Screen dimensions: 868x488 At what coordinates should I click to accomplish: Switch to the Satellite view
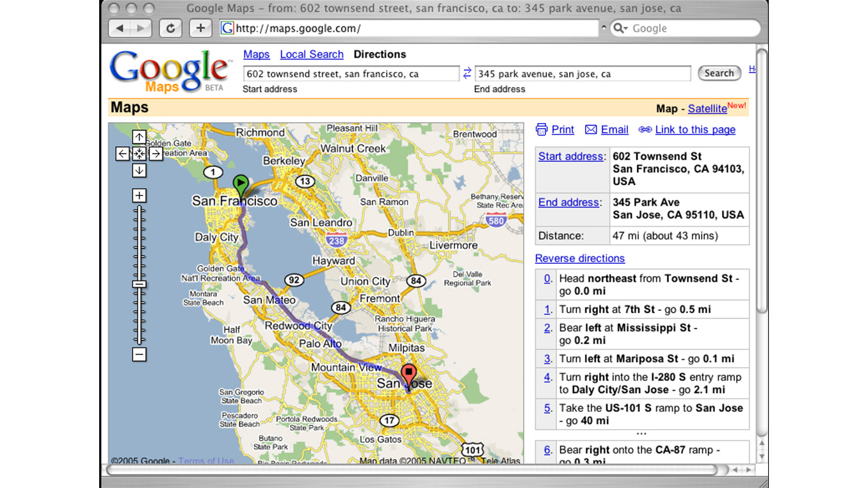(x=707, y=109)
